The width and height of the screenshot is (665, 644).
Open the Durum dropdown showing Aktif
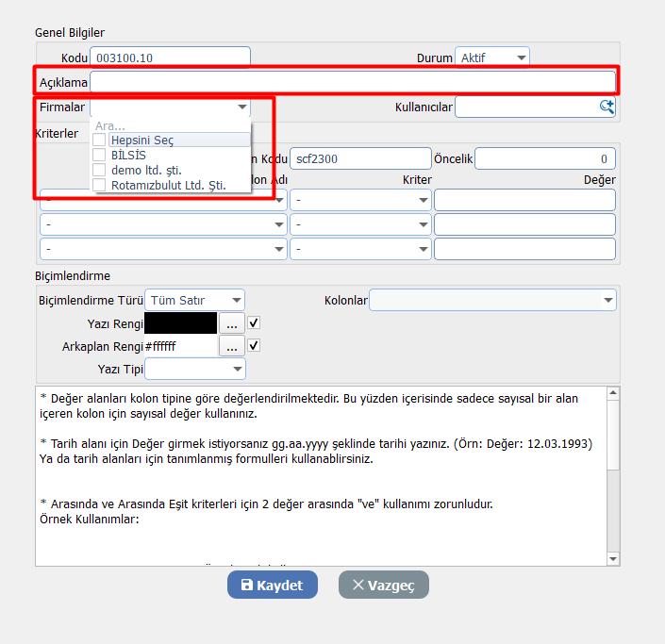(x=491, y=58)
